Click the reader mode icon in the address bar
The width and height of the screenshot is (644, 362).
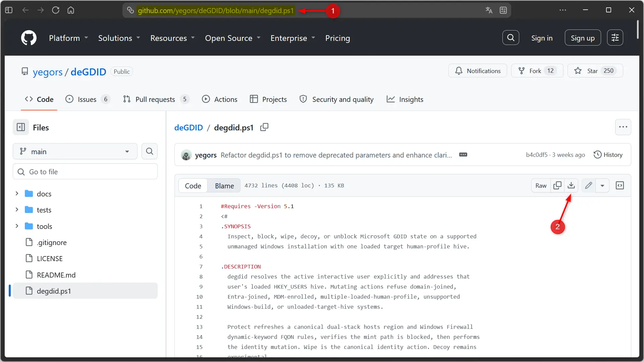click(503, 10)
